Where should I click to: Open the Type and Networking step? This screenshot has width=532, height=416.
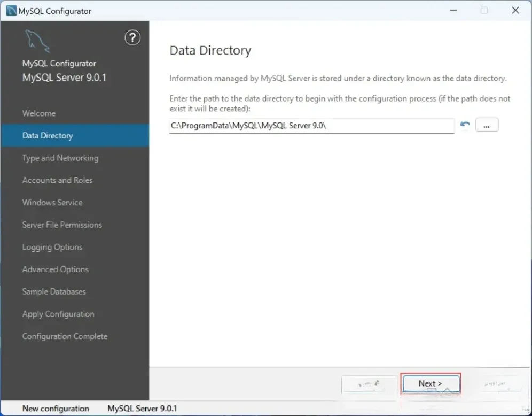coord(60,158)
